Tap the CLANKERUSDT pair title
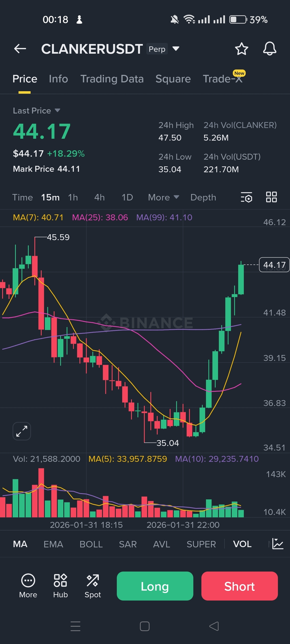The height and width of the screenshot is (644, 290). [92, 49]
